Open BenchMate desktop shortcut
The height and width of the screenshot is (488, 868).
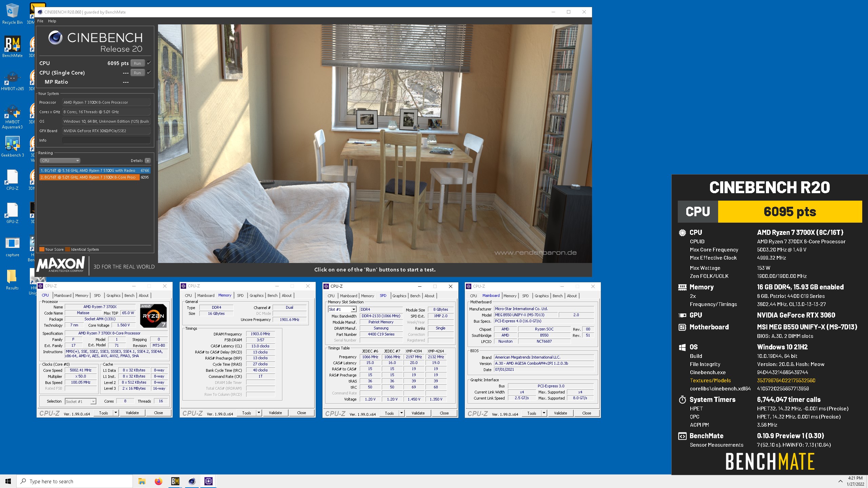point(12,47)
